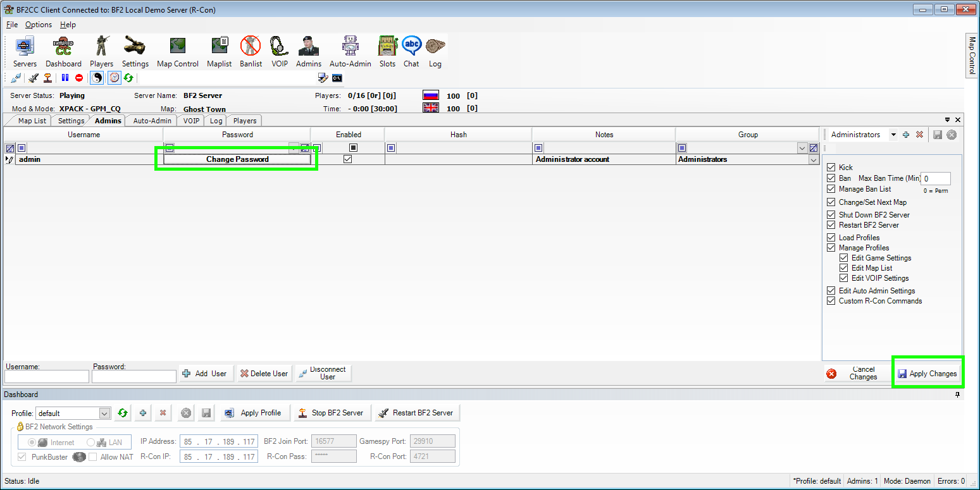Open the Chat speech bubble icon
The width and height of the screenshot is (980, 490).
coord(411,52)
